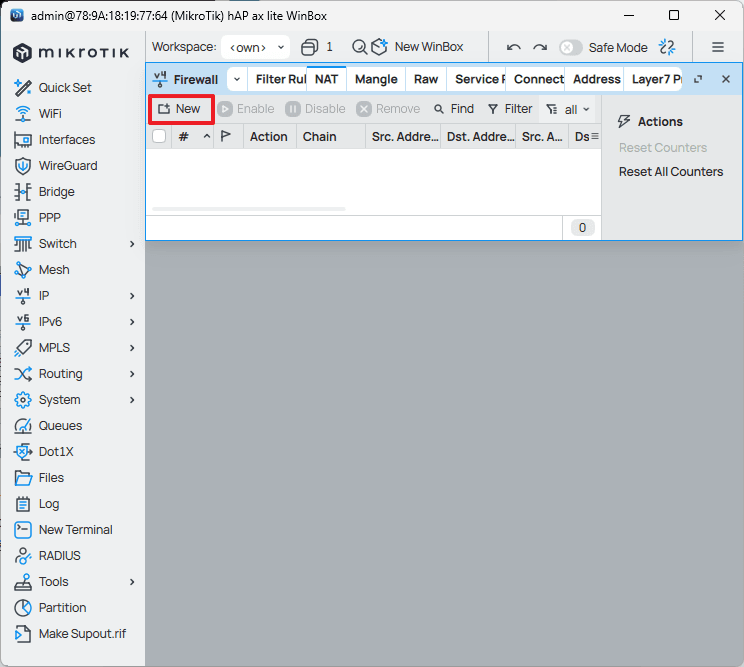The height and width of the screenshot is (667, 744).
Task: Toggle the Safe Mode switch
Action: [570, 47]
